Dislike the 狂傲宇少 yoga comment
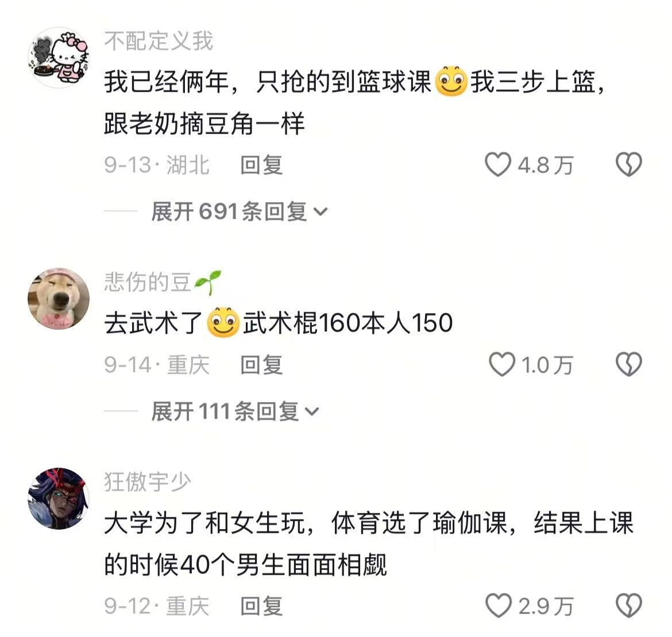The height and width of the screenshot is (637, 672). (629, 606)
